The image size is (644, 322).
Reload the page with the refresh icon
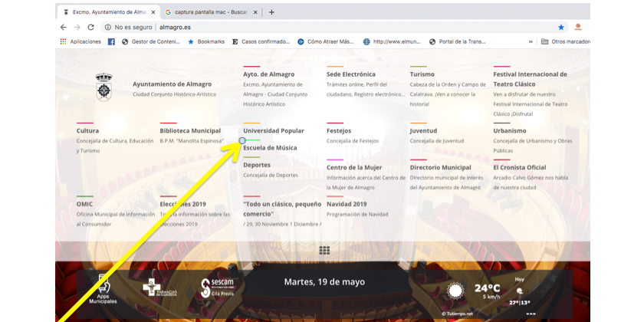click(90, 27)
